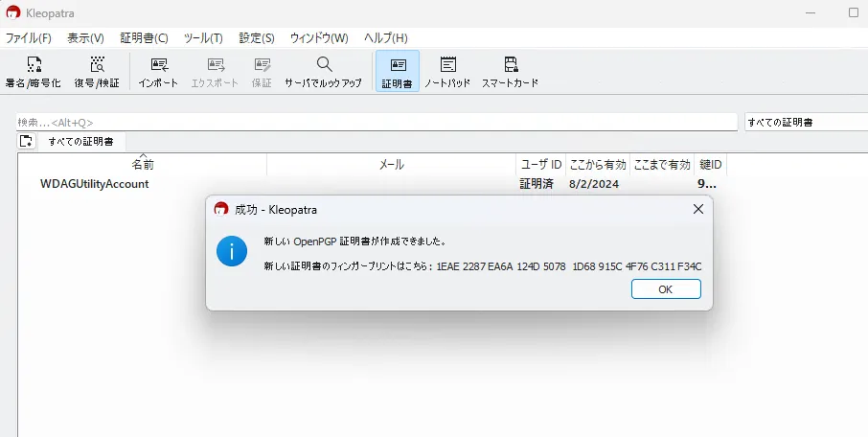868x437 pixels.
Task: Open the スマートカード (Smartcard) view
Action: click(x=510, y=72)
